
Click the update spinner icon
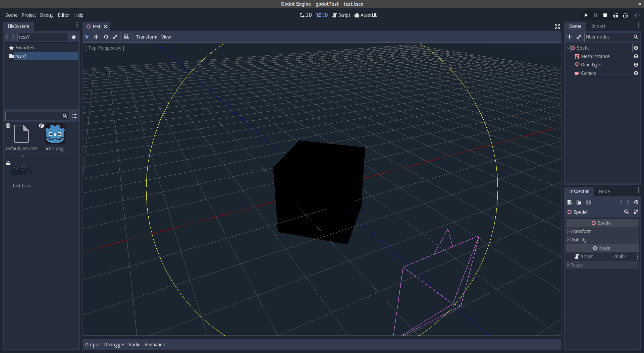click(637, 15)
